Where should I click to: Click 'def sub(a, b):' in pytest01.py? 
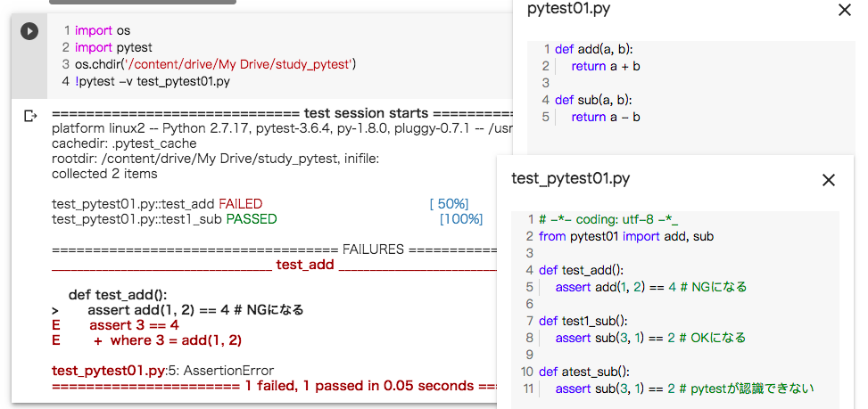coord(593,100)
